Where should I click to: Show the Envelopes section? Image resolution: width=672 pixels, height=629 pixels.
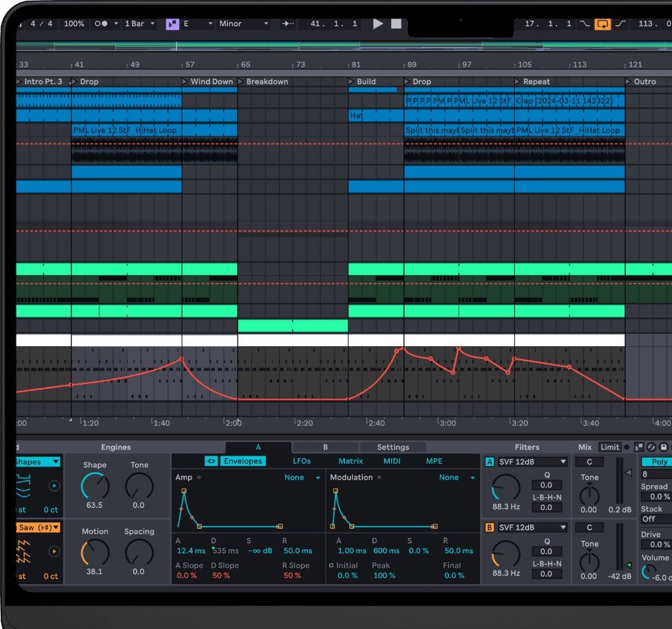242,461
